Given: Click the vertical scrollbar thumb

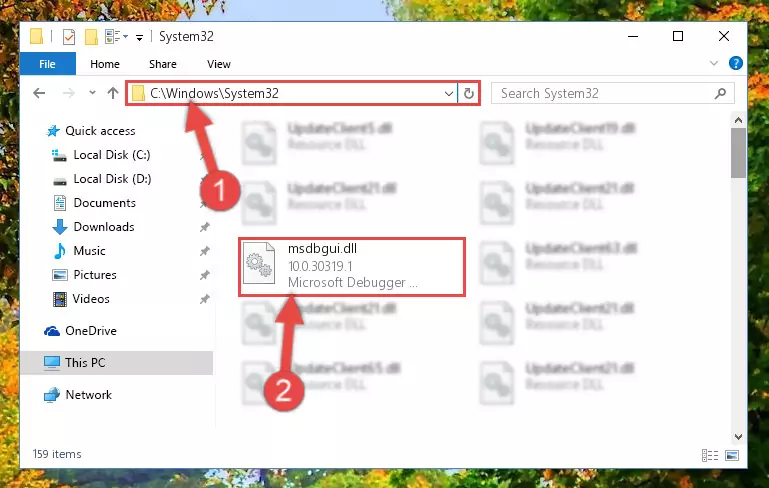Looking at the screenshot, I should (738, 153).
